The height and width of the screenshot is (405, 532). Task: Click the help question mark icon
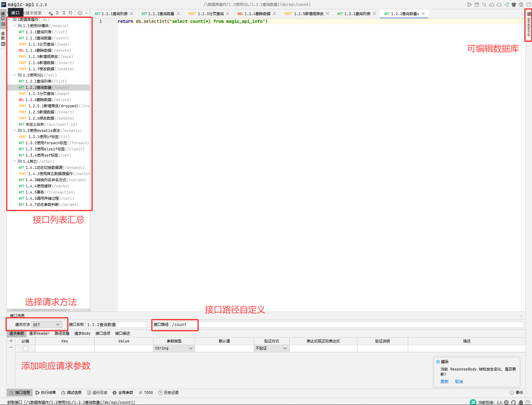(x=528, y=402)
